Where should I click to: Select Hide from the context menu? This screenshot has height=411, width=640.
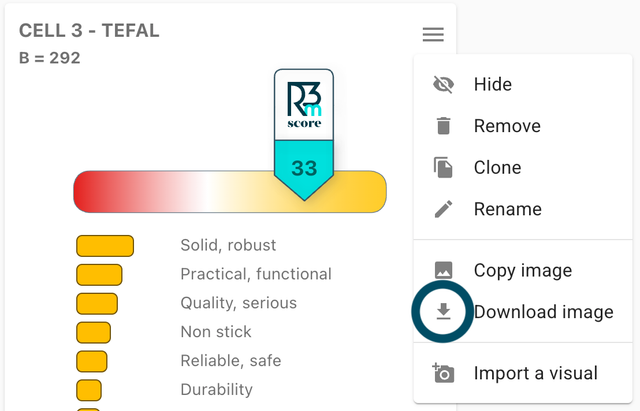[x=493, y=85]
